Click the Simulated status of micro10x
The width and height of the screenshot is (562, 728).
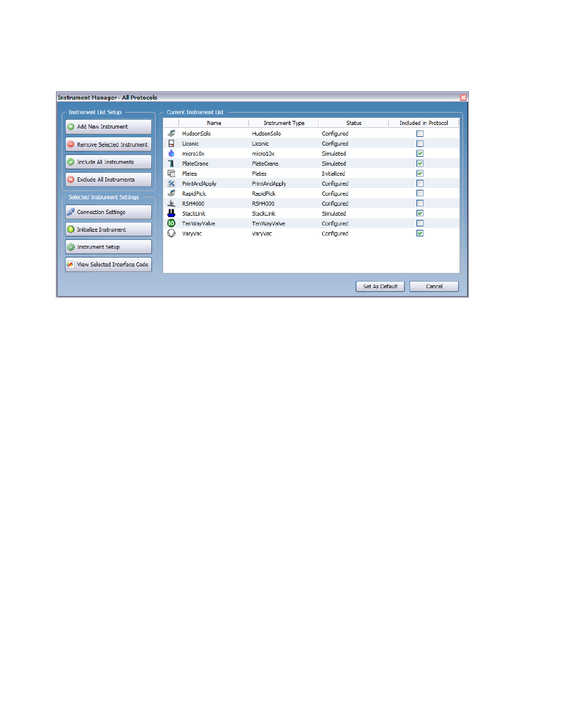point(334,154)
